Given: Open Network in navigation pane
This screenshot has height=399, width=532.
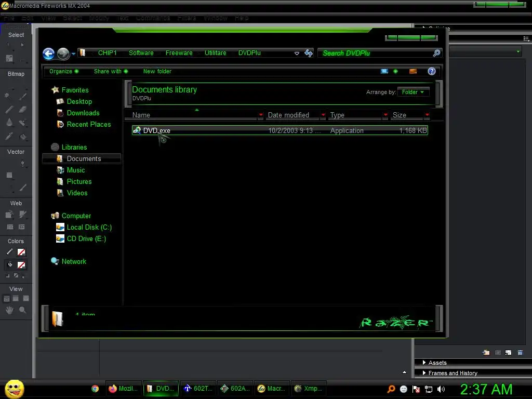Looking at the screenshot, I should tap(74, 262).
